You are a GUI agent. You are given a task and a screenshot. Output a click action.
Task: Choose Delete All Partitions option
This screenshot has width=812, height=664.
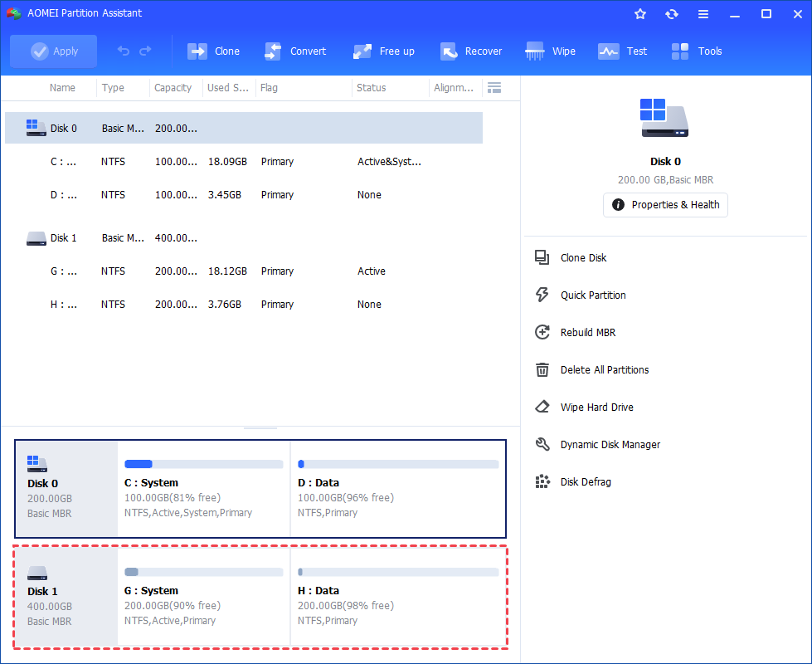click(605, 369)
